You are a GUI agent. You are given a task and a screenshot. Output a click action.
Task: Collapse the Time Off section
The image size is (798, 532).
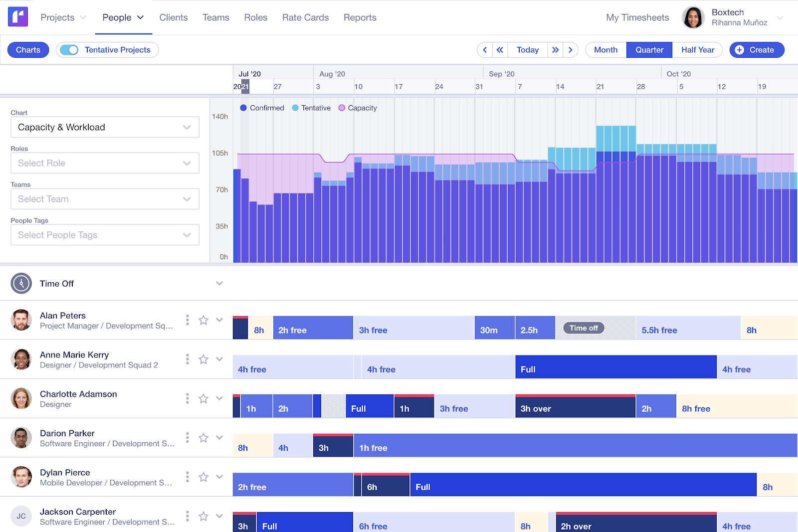click(219, 283)
